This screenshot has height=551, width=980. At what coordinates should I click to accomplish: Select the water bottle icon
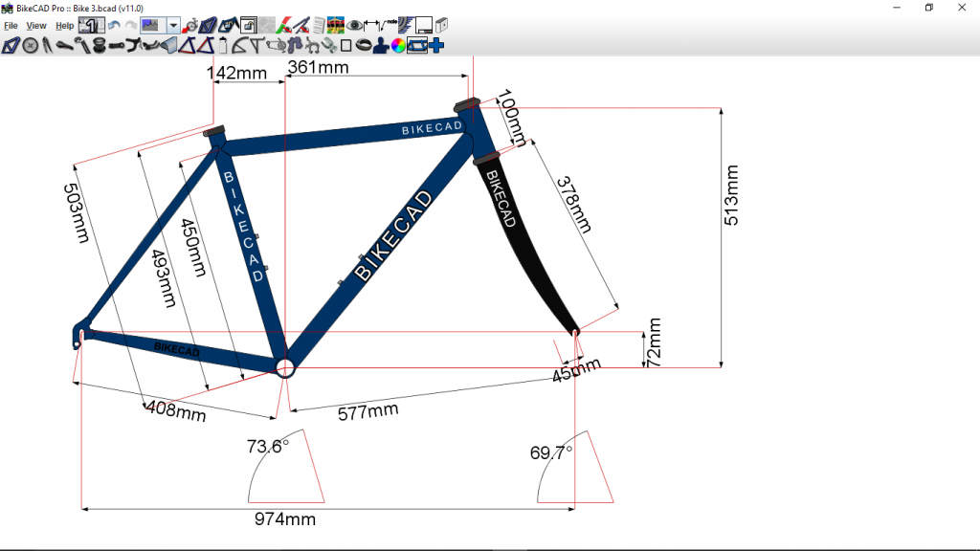222,45
